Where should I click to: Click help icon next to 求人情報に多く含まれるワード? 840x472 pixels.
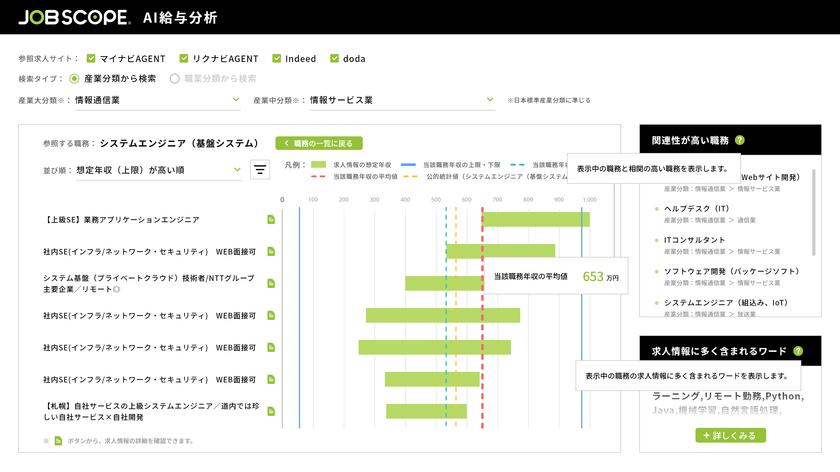(798, 351)
